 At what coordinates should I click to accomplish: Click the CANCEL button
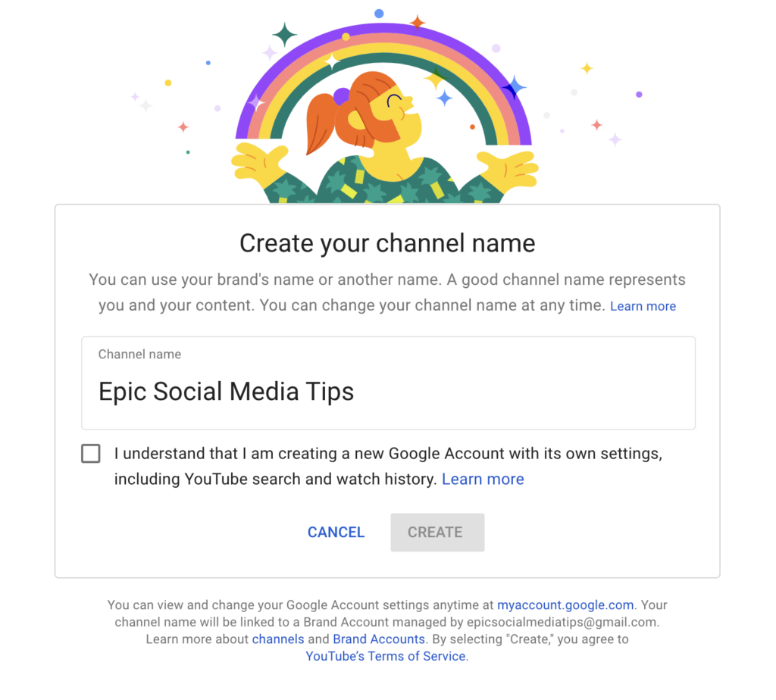pyautogui.click(x=336, y=533)
